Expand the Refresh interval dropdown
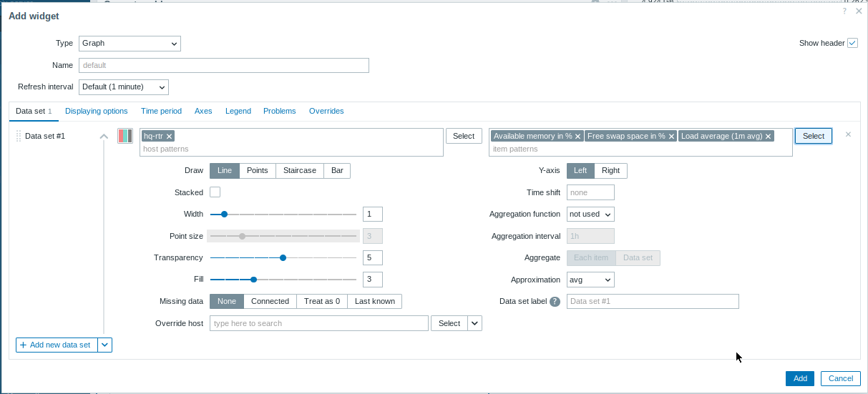 (123, 87)
